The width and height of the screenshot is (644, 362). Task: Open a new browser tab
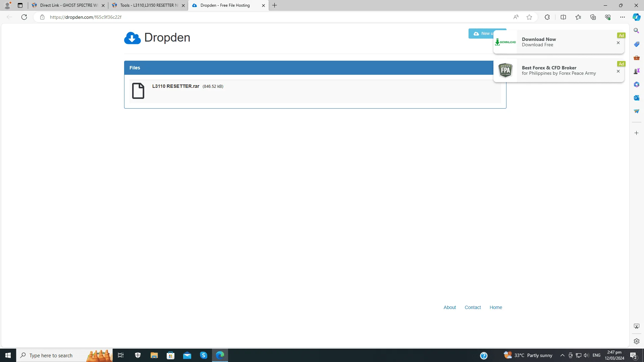[x=275, y=5]
